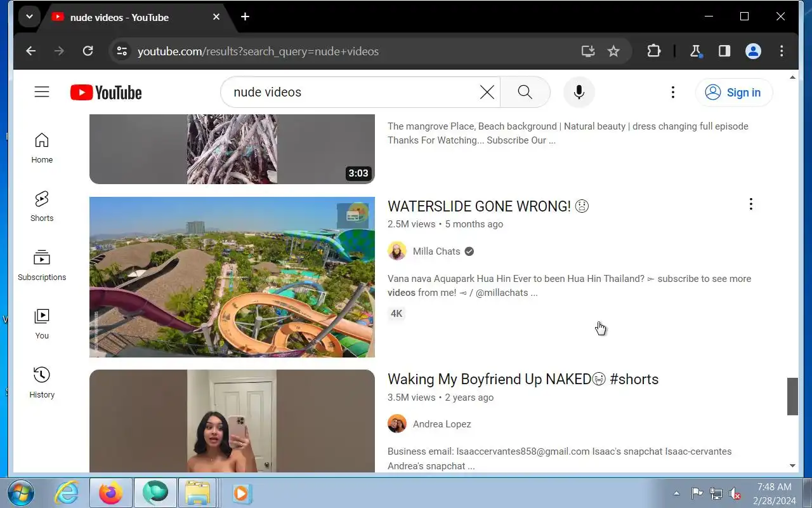
Task: Open YouTube settings three-dot menu
Action: point(673,92)
